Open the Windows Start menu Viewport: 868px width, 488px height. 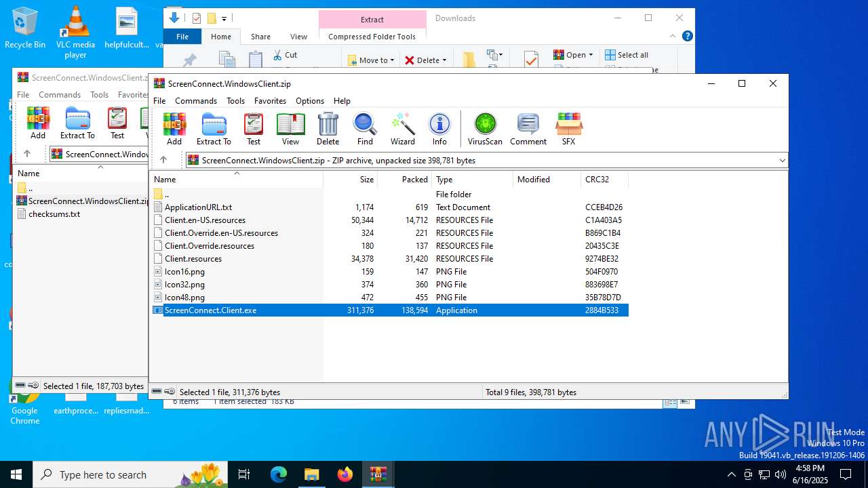(16, 474)
